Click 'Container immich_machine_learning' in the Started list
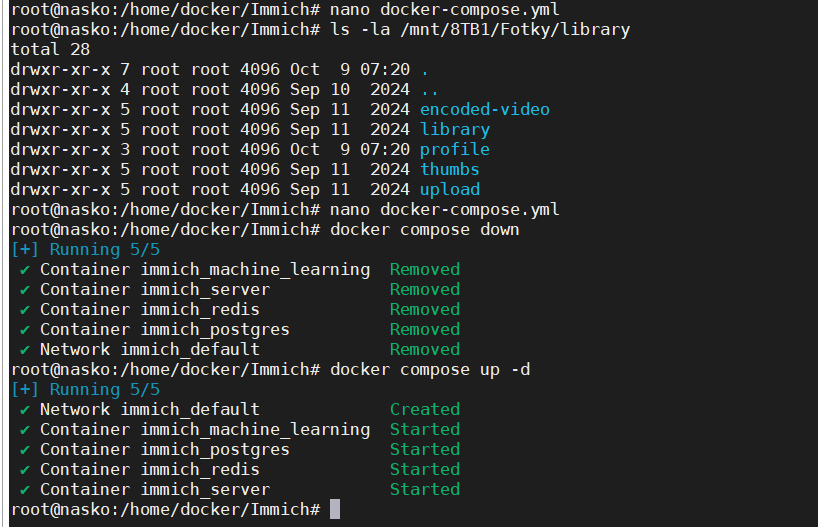 tap(205, 429)
